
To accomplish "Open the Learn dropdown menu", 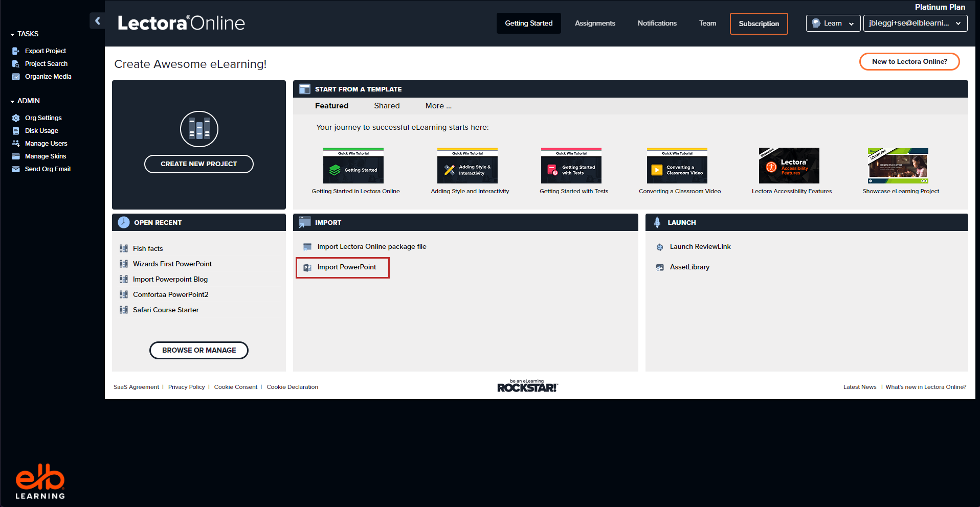I will (x=833, y=24).
